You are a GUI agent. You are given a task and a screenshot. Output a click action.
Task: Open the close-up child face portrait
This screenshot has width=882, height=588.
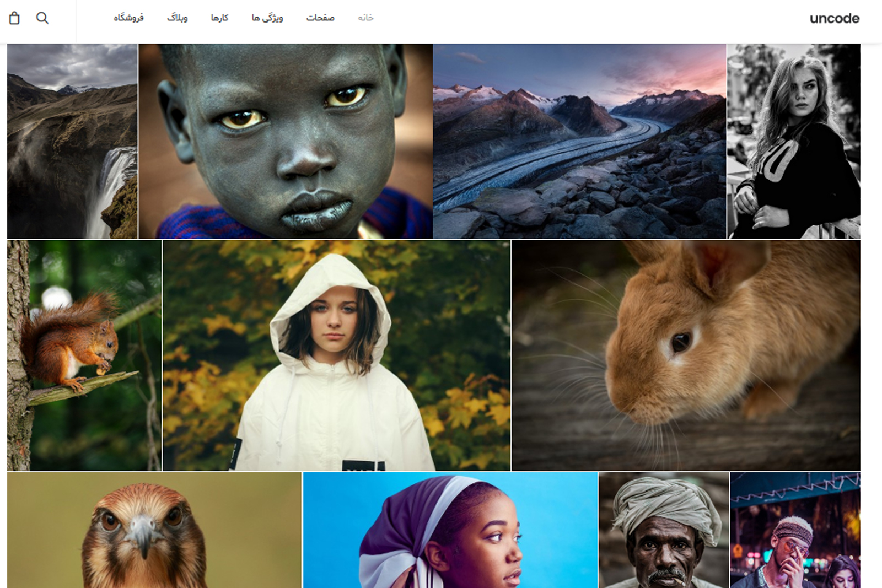pyautogui.click(x=286, y=141)
